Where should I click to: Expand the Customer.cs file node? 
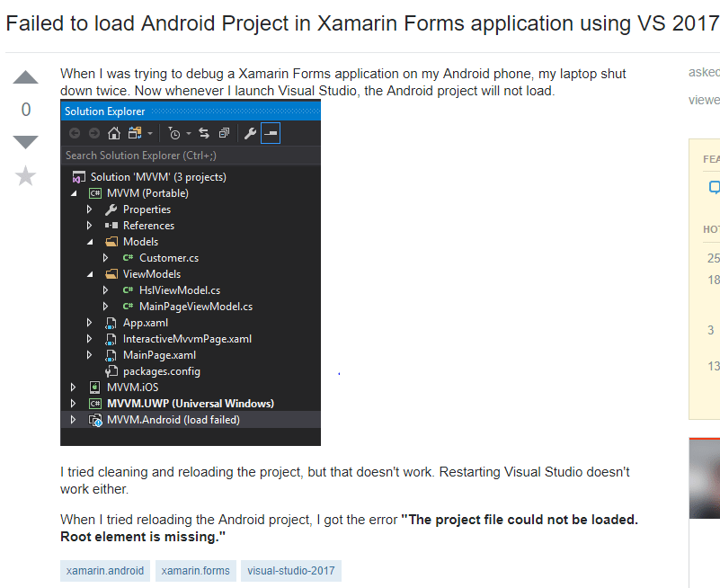pos(105,258)
